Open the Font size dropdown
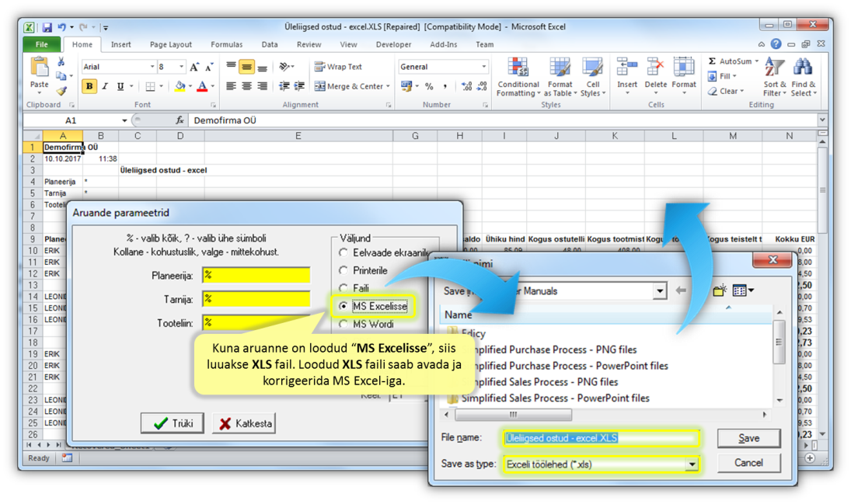The height and width of the screenshot is (504, 851). pos(181,67)
